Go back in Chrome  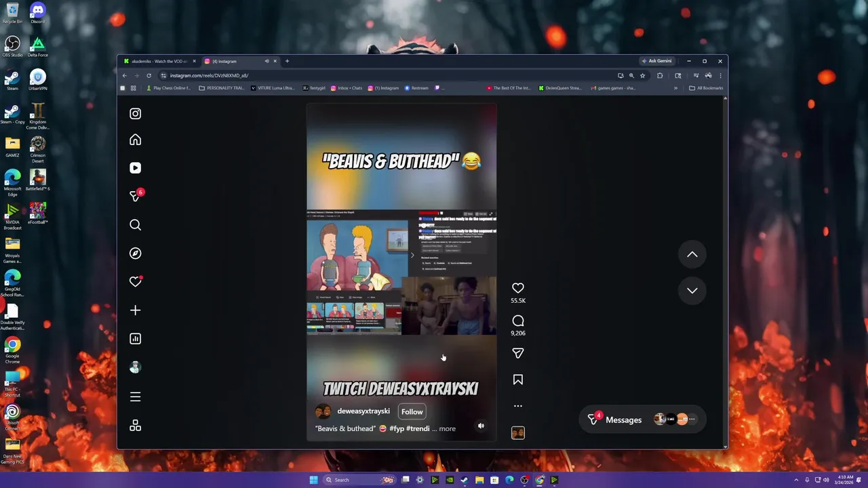click(x=124, y=75)
